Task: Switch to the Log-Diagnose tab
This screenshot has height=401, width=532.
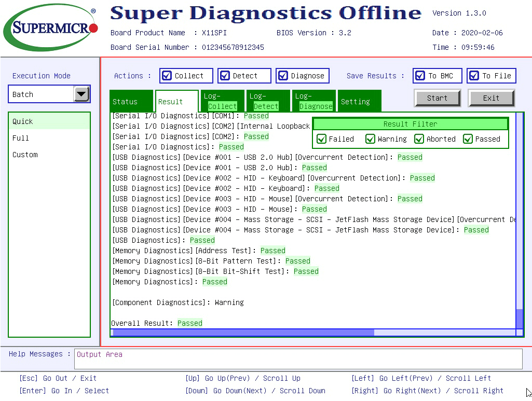Action: coord(313,101)
